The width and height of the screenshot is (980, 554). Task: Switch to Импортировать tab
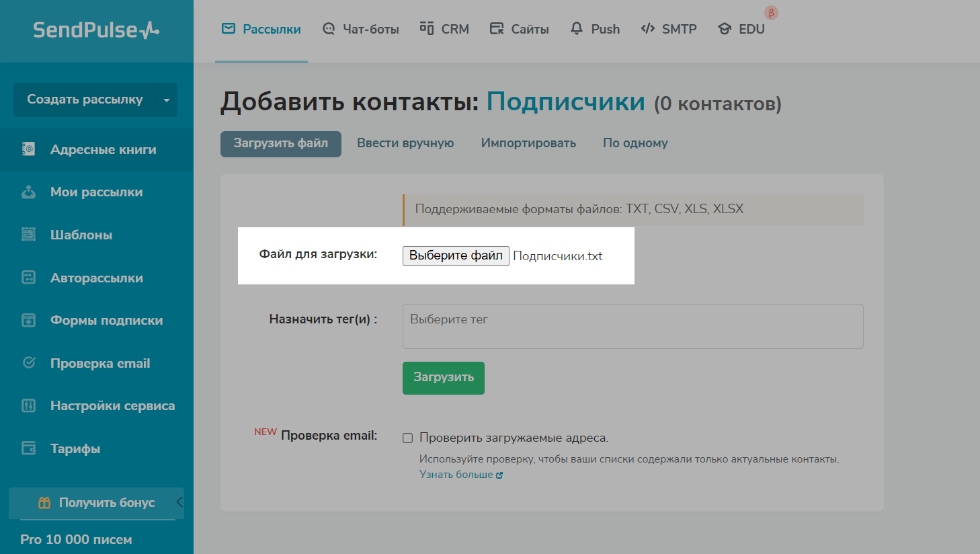528,143
